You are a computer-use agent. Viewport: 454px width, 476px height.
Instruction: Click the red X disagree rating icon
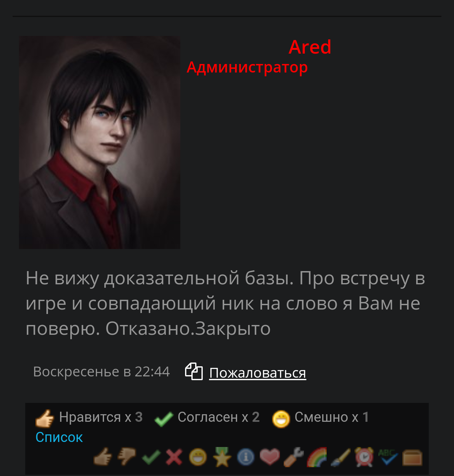[x=174, y=457]
